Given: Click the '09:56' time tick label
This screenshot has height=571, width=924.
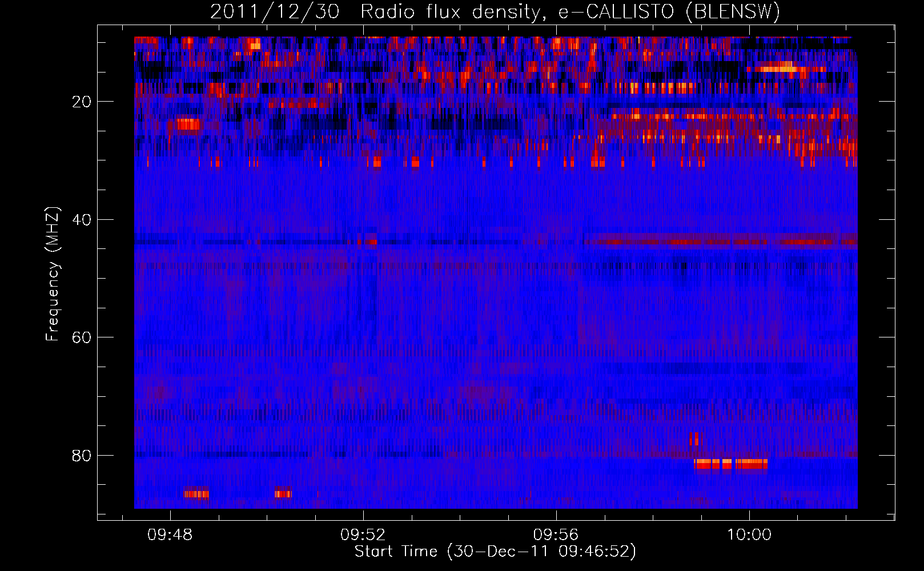Looking at the screenshot, I should pos(556,535).
